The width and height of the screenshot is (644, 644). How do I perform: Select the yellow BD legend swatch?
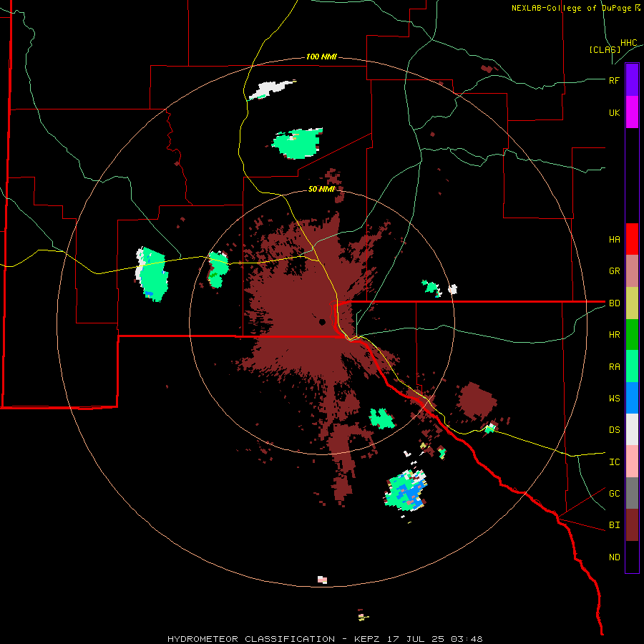point(632,303)
